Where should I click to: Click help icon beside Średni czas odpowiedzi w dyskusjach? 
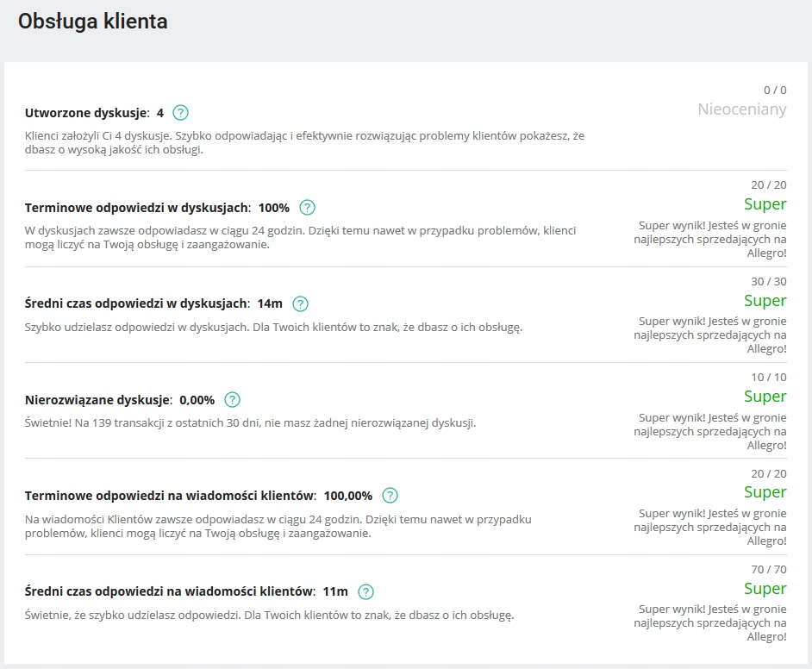300,303
